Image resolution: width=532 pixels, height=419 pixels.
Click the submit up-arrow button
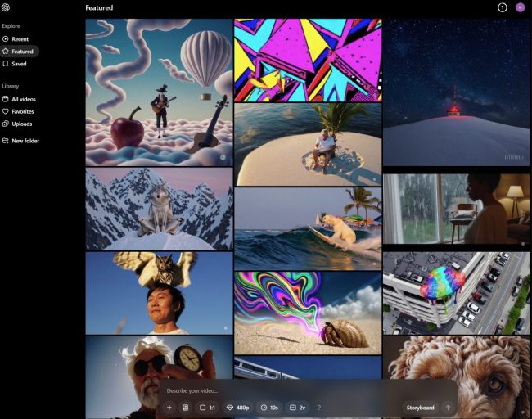pos(448,408)
